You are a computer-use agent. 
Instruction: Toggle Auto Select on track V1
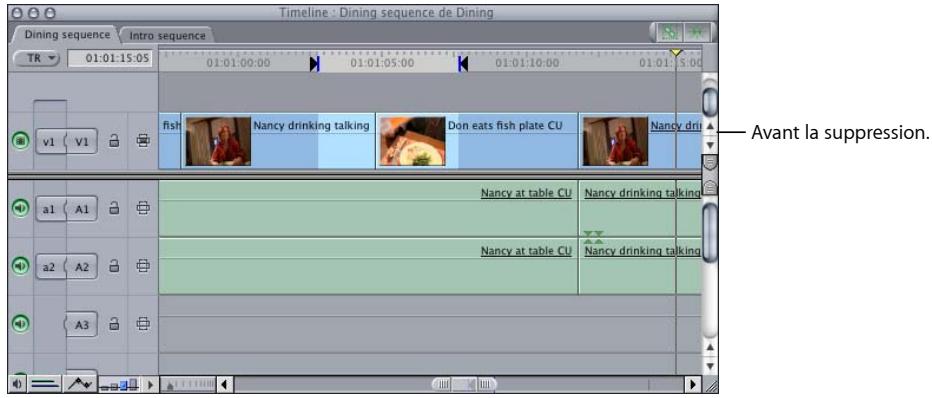coord(142,141)
